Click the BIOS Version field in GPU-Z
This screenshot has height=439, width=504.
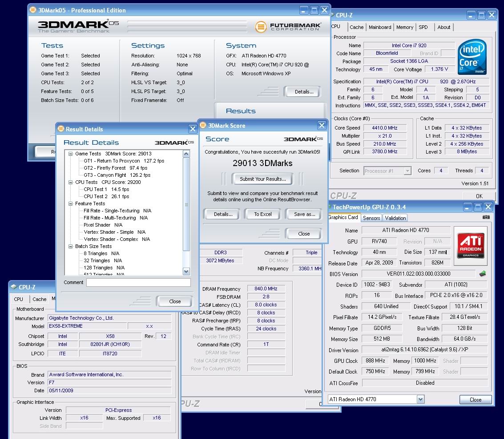point(419,274)
